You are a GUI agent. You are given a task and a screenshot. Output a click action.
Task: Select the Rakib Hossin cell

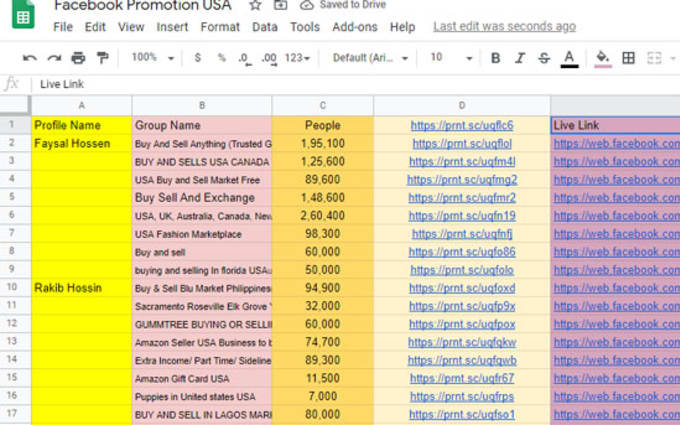82,288
